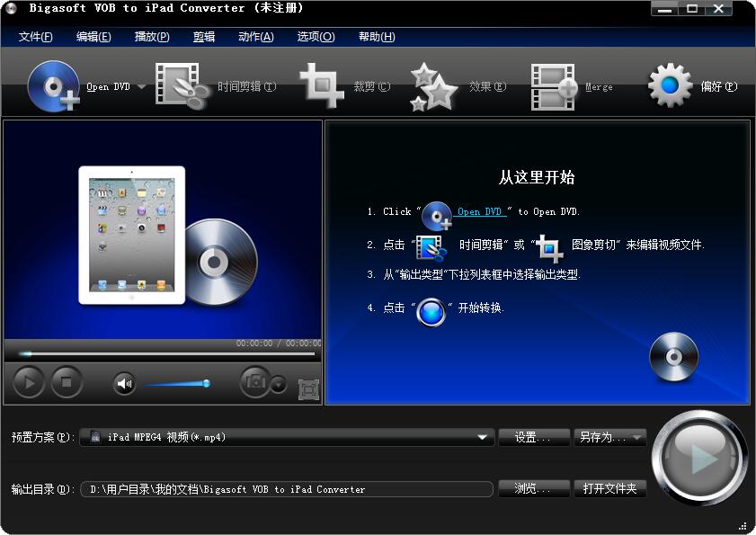Click the disc icon beside Open DVD link
The image size is (756, 535).
(x=436, y=216)
